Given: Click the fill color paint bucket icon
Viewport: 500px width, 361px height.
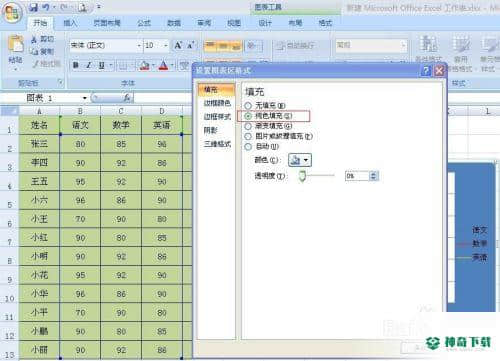Looking at the screenshot, I should pos(144,65).
